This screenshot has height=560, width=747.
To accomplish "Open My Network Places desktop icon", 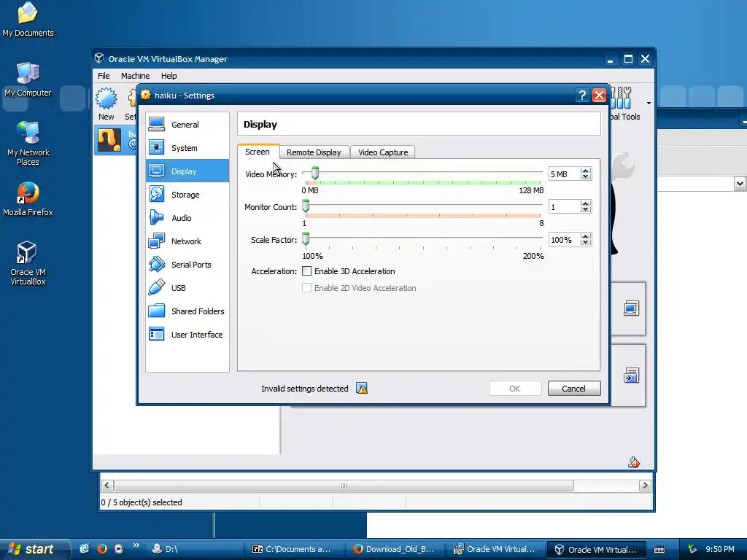I will click(x=28, y=144).
